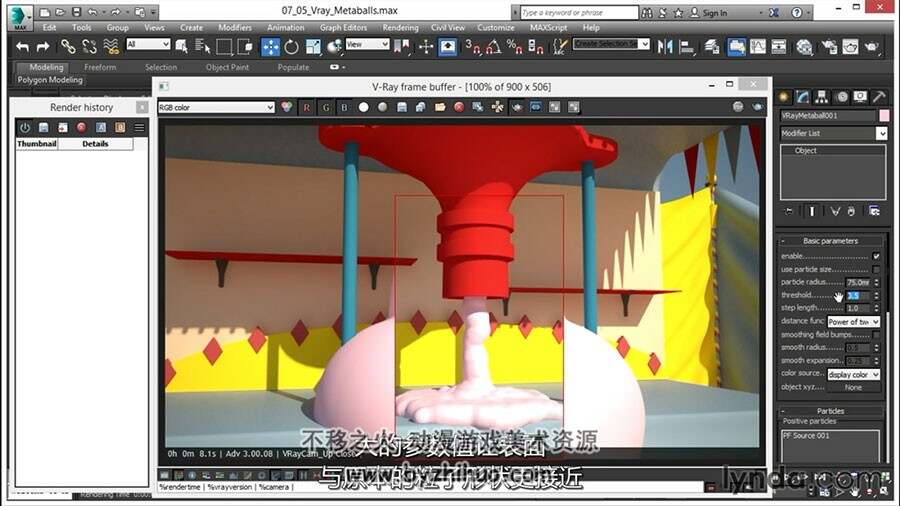
Task: Click the Configure Modifier Sets icon
Action: pyautogui.click(x=874, y=211)
